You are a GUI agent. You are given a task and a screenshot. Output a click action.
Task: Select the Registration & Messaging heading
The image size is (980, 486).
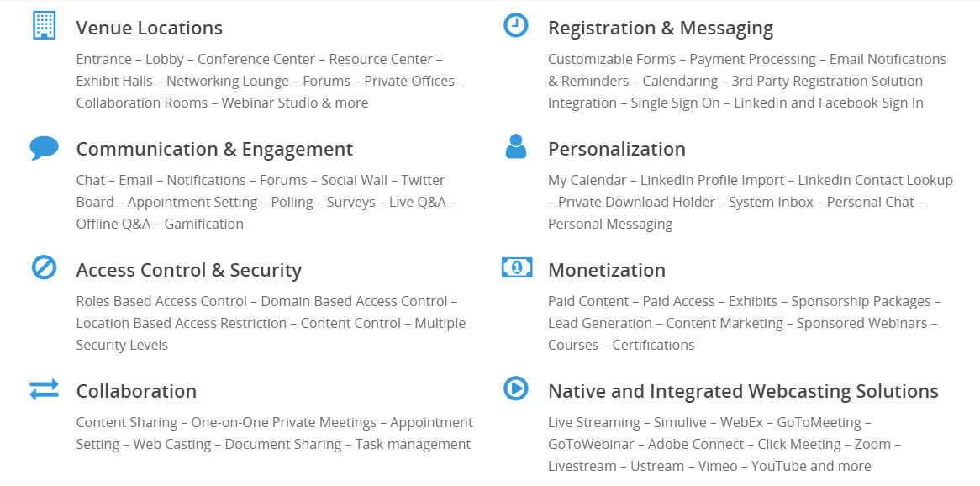coord(660,28)
